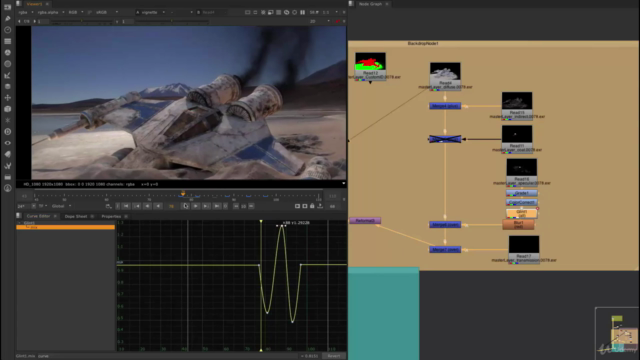Screen dimensions: 640x360
Task: Open the Particles nodes icon in the left toolbar
Action: tap(7, 120)
